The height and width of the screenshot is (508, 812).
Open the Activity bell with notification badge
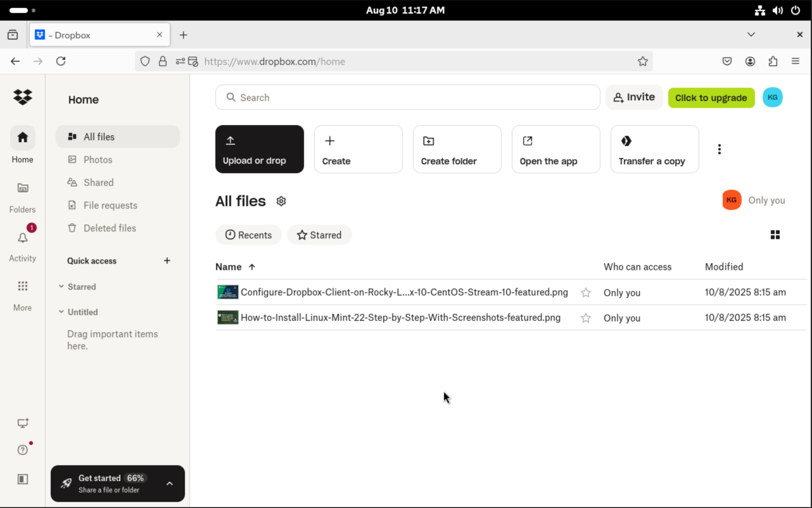(x=22, y=238)
